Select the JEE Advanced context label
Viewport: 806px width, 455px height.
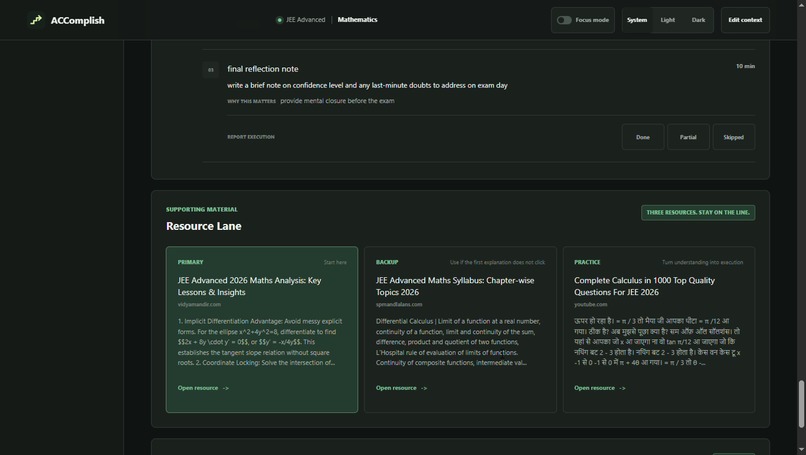305,20
